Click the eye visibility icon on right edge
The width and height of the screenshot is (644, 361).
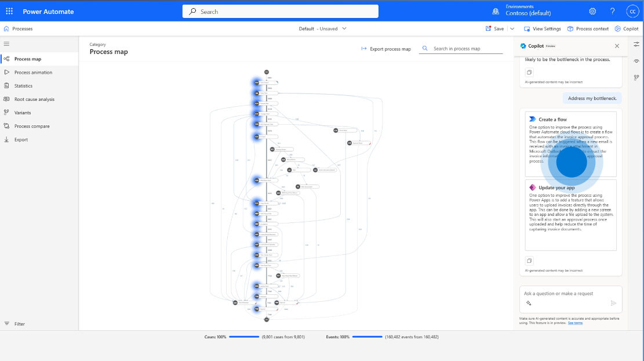click(x=636, y=61)
